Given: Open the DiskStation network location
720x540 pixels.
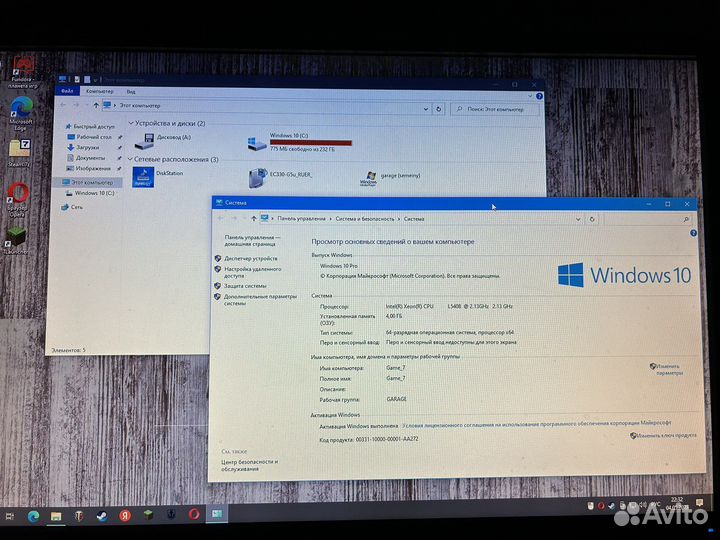Looking at the screenshot, I should tap(144, 178).
